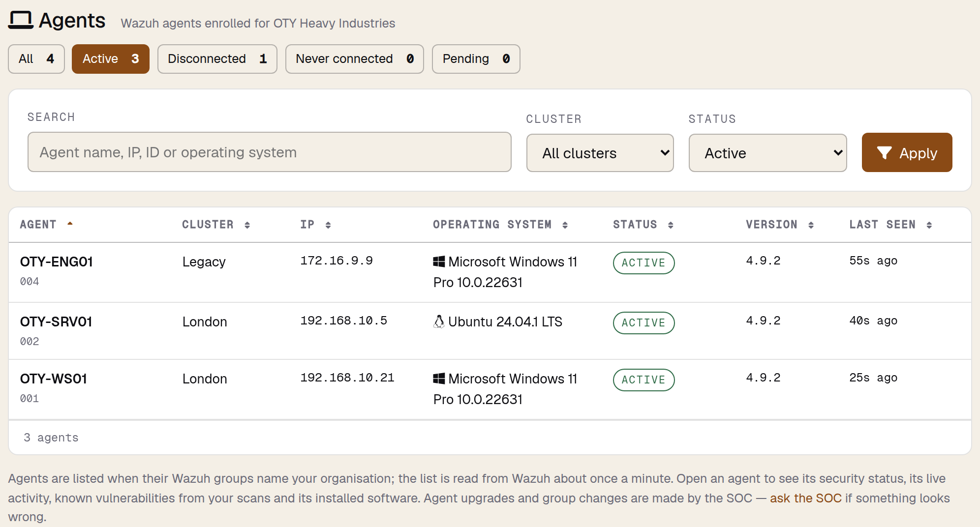
Task: Open the Status filter dropdown showing Active
Action: coord(767,153)
